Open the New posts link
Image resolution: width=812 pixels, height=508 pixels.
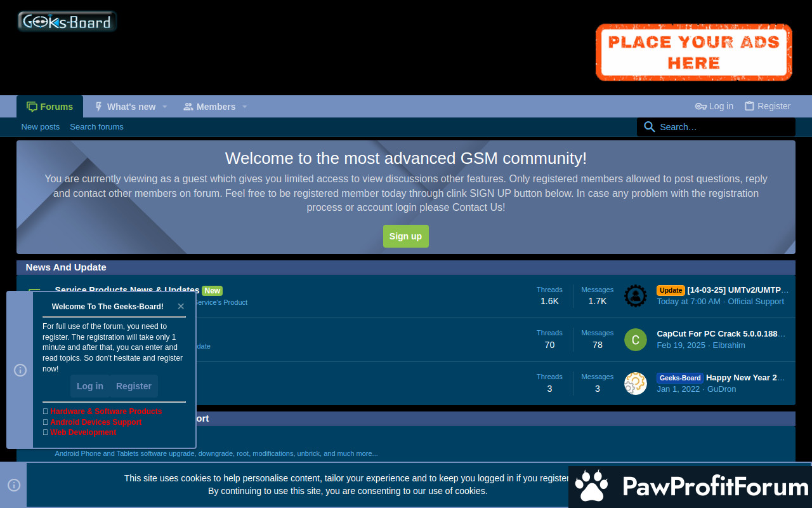(x=41, y=127)
